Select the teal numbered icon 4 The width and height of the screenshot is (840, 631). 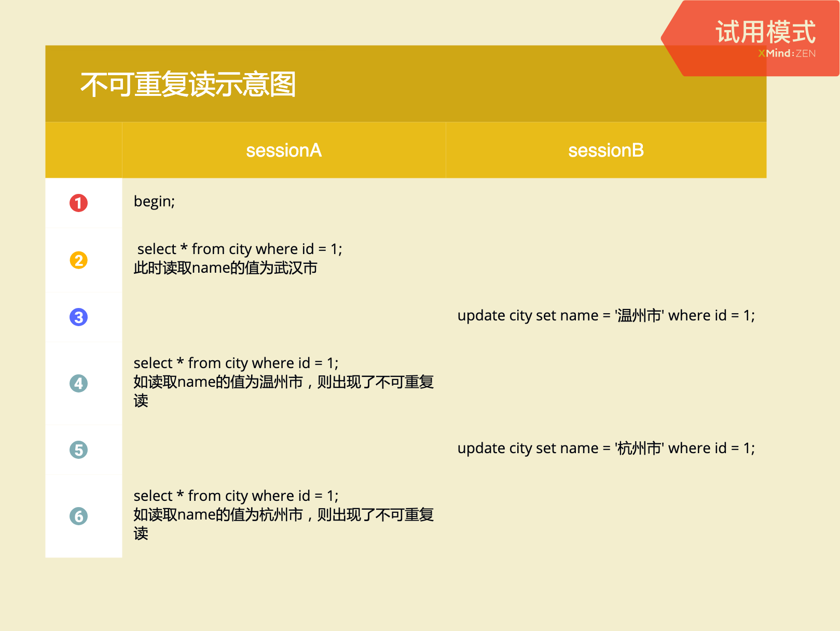pos(78,384)
